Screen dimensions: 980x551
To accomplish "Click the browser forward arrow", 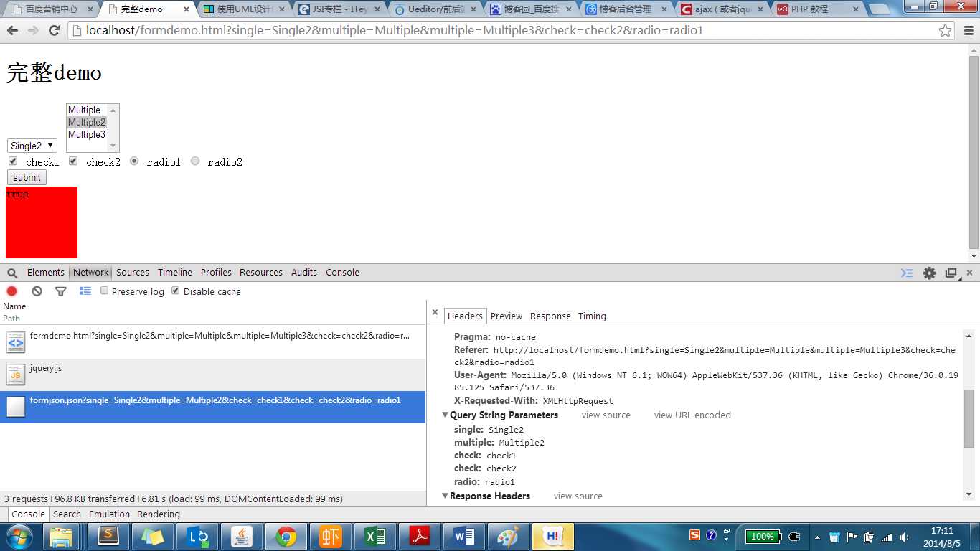I will click(x=33, y=31).
